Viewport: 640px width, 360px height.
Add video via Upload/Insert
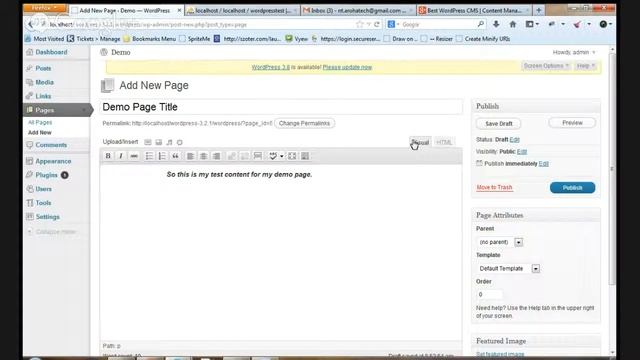(x=158, y=142)
